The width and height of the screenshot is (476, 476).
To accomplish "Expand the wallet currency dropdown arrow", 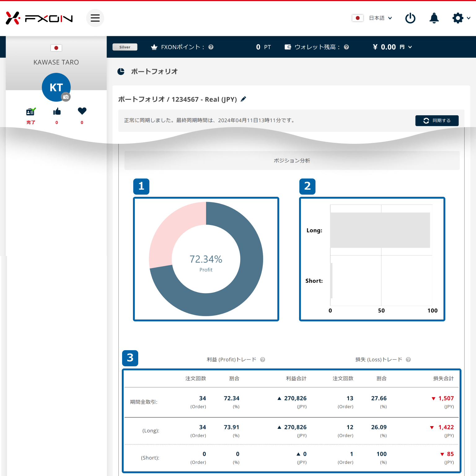I will (410, 47).
